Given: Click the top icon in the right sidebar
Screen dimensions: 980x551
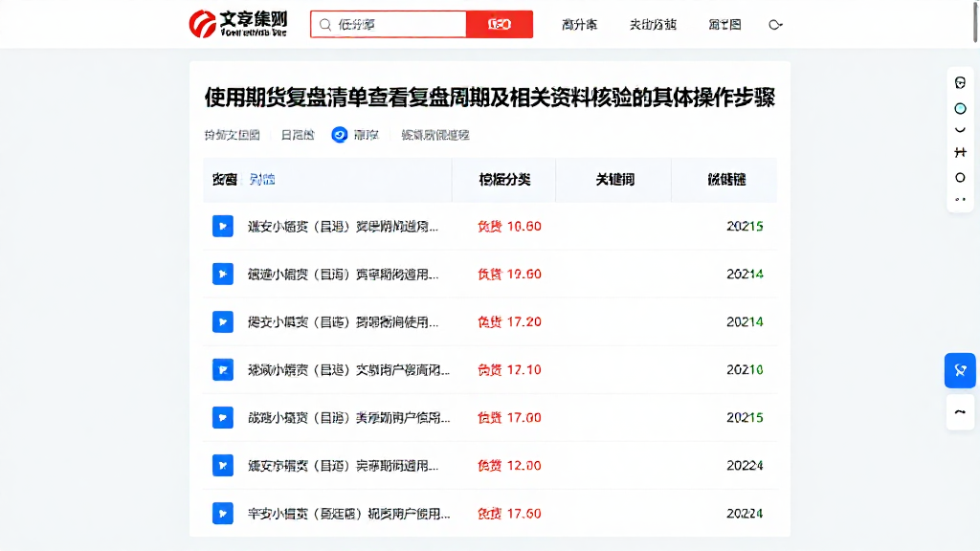Looking at the screenshot, I should pos(961,82).
